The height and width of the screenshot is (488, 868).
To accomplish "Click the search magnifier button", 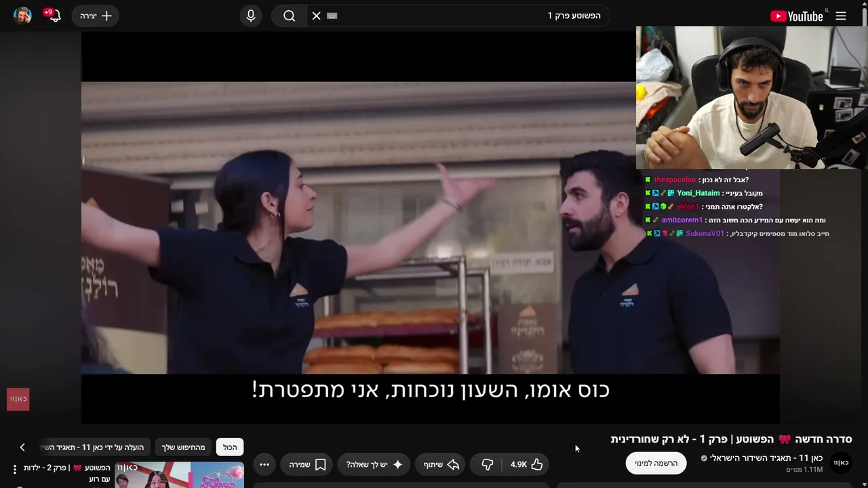I will 289,16.
